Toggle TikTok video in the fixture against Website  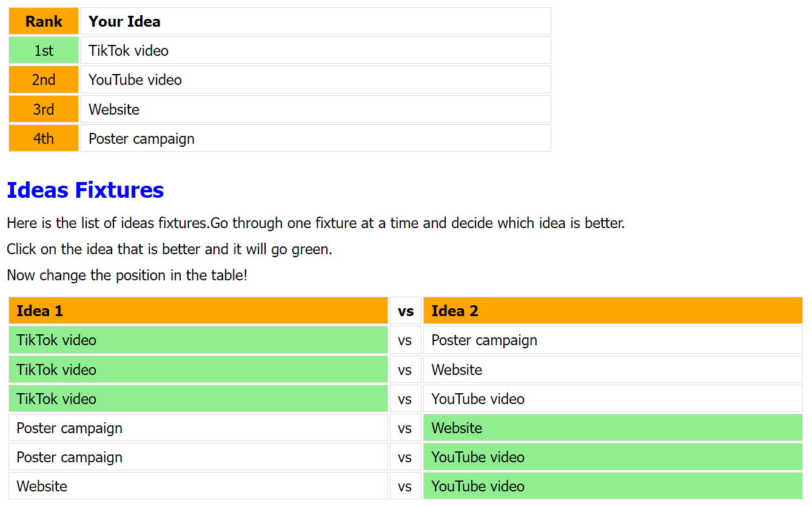(x=198, y=369)
